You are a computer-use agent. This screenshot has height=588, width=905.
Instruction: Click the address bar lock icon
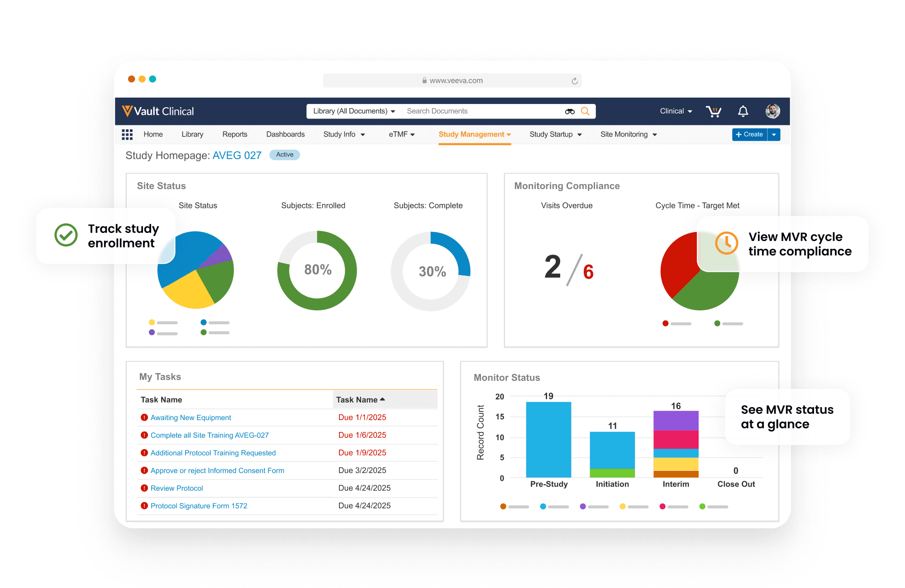[x=424, y=81]
